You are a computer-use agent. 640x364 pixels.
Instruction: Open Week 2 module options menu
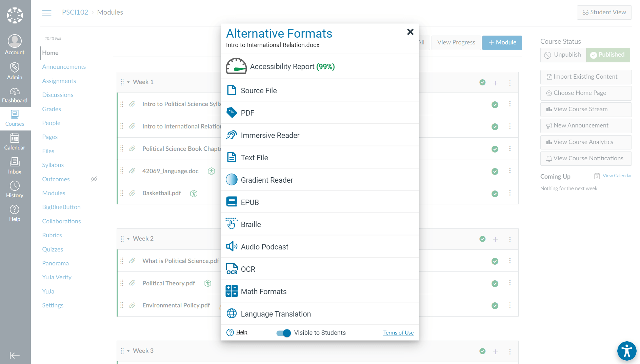click(510, 239)
